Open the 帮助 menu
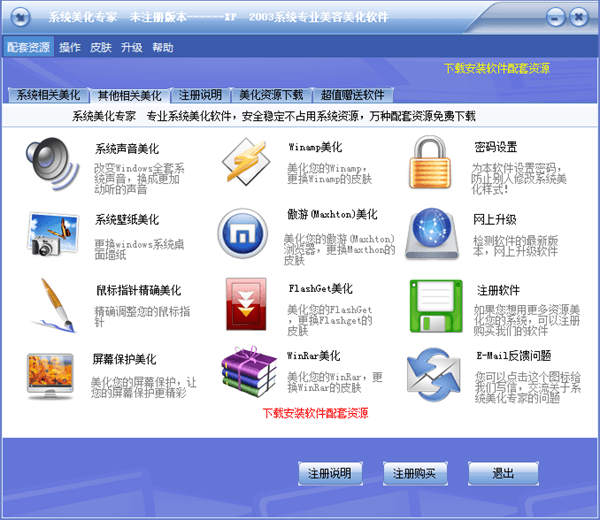Viewport: 600px width, 520px height. pos(163,47)
